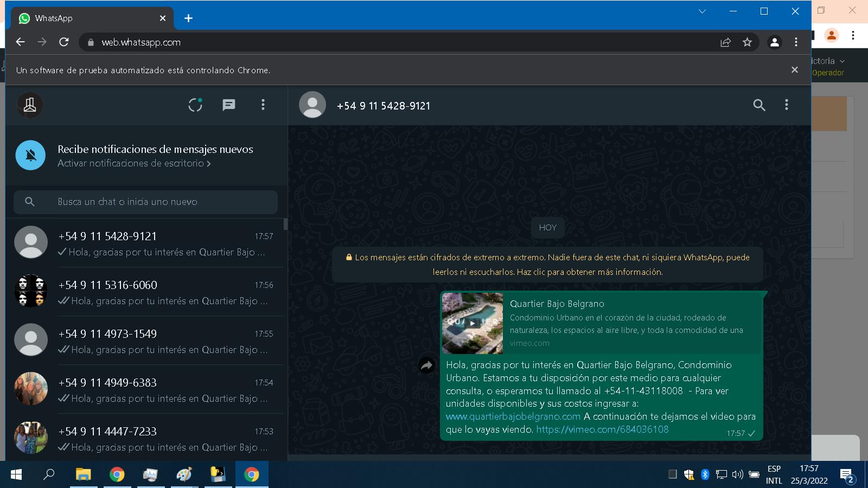Click avatar of contact 5316-6060
The width and height of the screenshot is (868, 488).
pyautogui.click(x=31, y=291)
